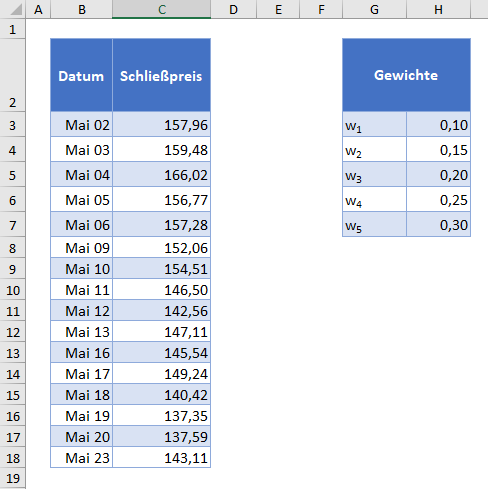Screen dimensions: 488x489
Task: Select the w1 label cell
Action: tap(374, 124)
